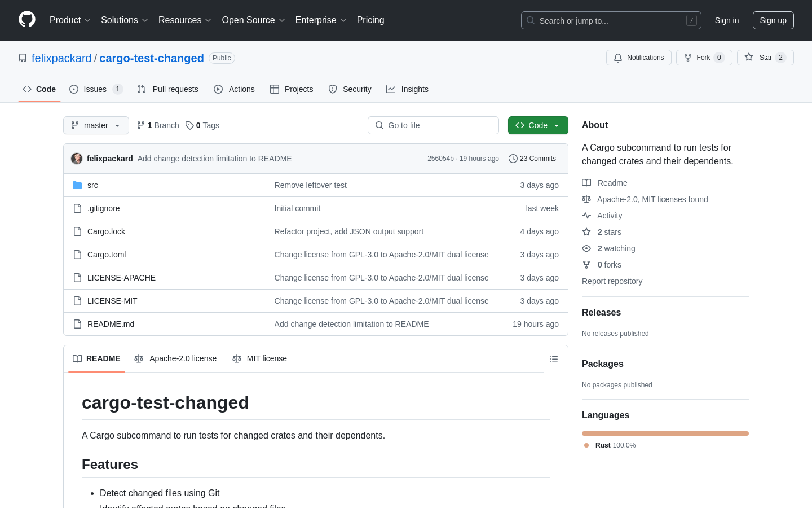
Task: Click Report repository link
Action: 612,281
